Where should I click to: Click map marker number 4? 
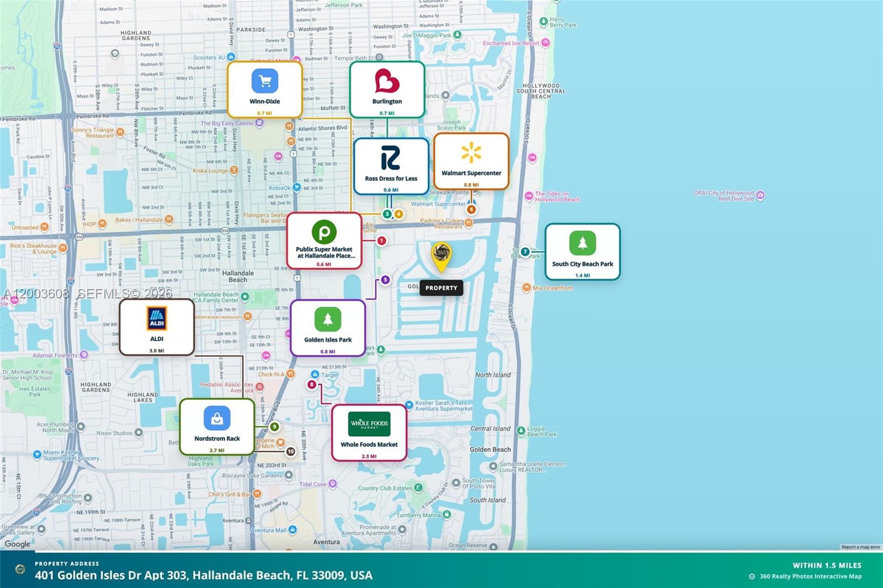pyautogui.click(x=398, y=214)
